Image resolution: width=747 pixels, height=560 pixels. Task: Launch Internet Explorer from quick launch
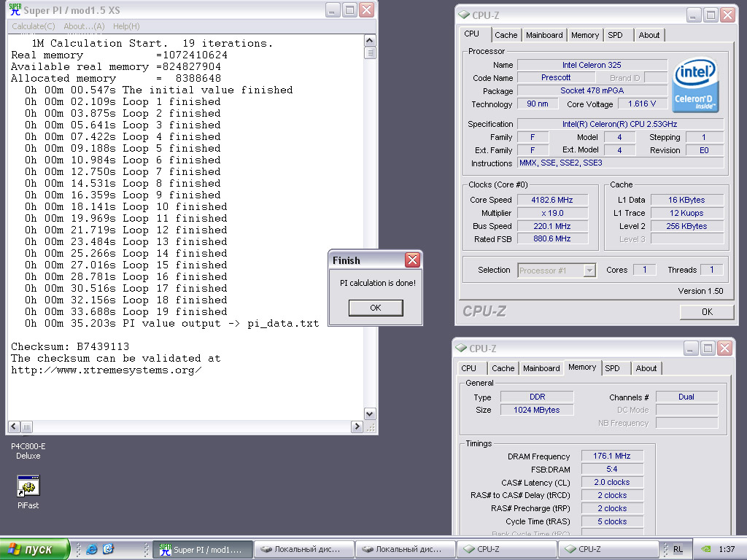(x=91, y=549)
